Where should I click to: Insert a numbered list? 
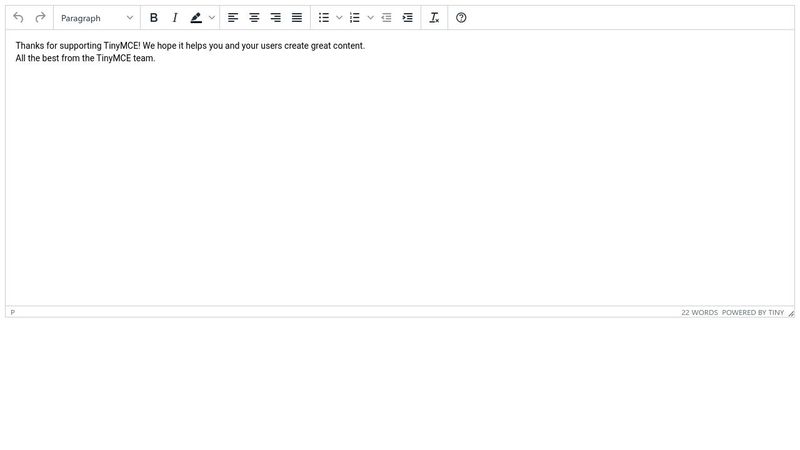tap(355, 18)
